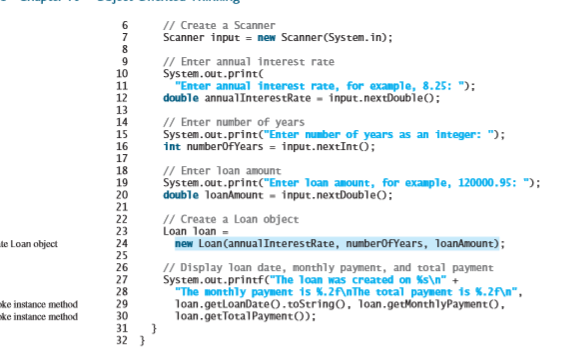Image resolution: width=564 pixels, height=360 pixels.
Task: Click line number 24
Action: click(x=122, y=244)
